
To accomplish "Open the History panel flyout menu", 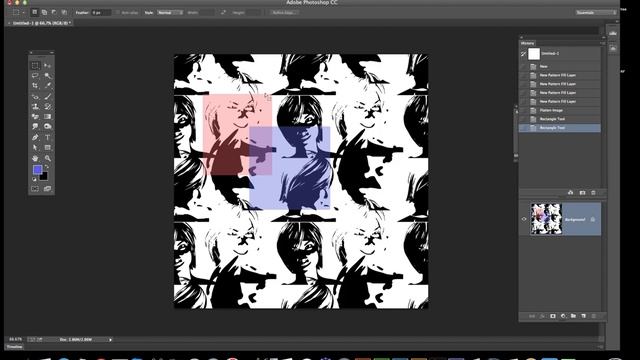I will (602, 43).
